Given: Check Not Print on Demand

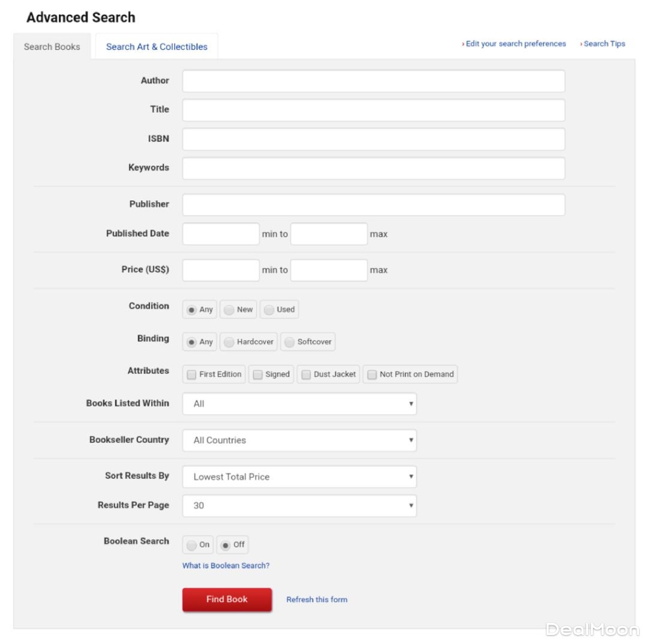Looking at the screenshot, I should [x=372, y=375].
